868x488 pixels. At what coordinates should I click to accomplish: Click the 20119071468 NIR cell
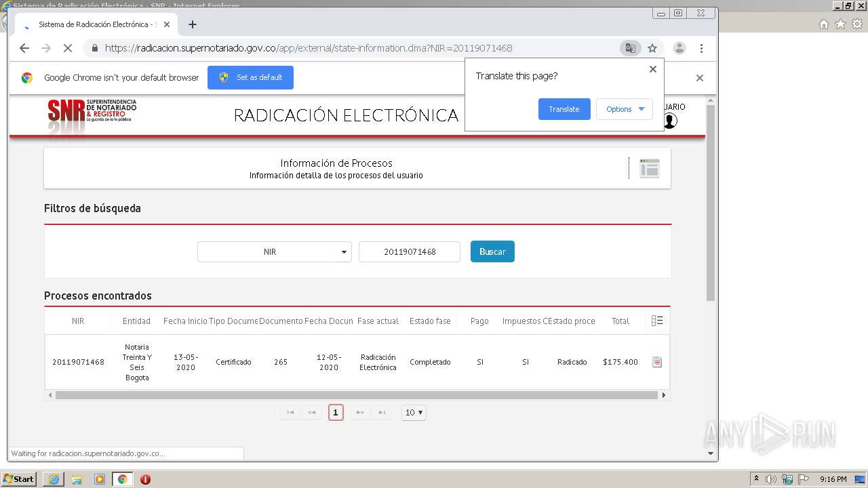click(78, 362)
